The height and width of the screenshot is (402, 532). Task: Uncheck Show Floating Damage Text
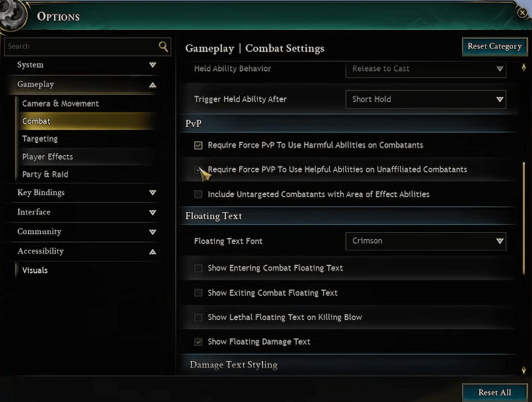pos(198,342)
